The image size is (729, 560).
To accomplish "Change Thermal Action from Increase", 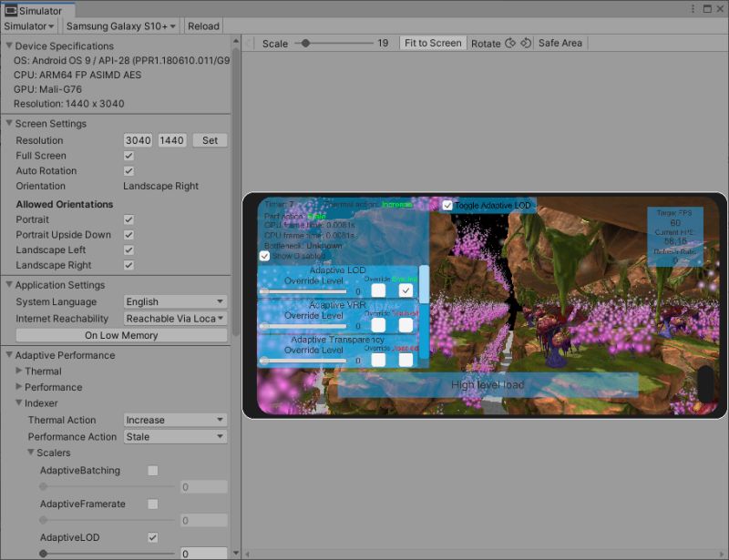I will click(x=175, y=420).
